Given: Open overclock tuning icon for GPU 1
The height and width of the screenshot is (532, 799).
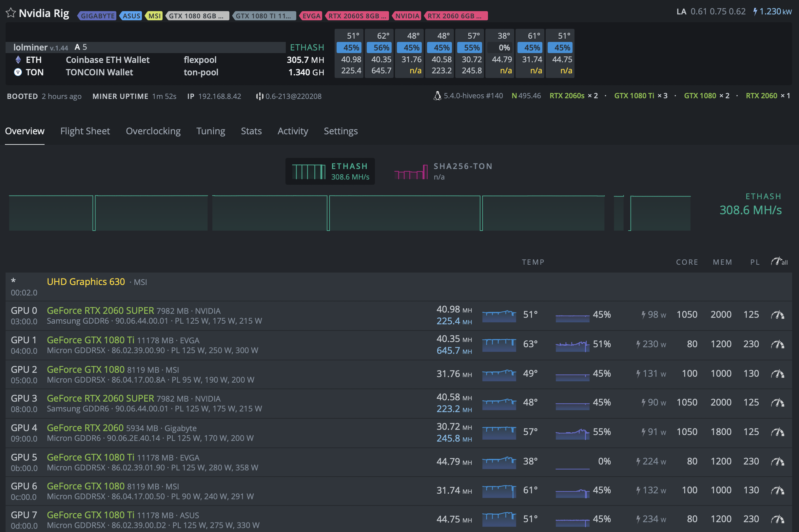Looking at the screenshot, I should (777, 344).
